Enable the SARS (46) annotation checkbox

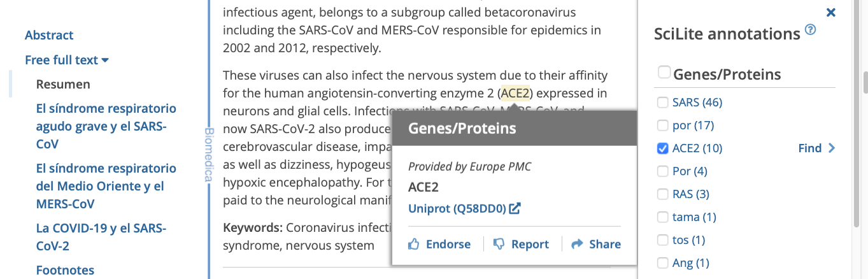663,103
